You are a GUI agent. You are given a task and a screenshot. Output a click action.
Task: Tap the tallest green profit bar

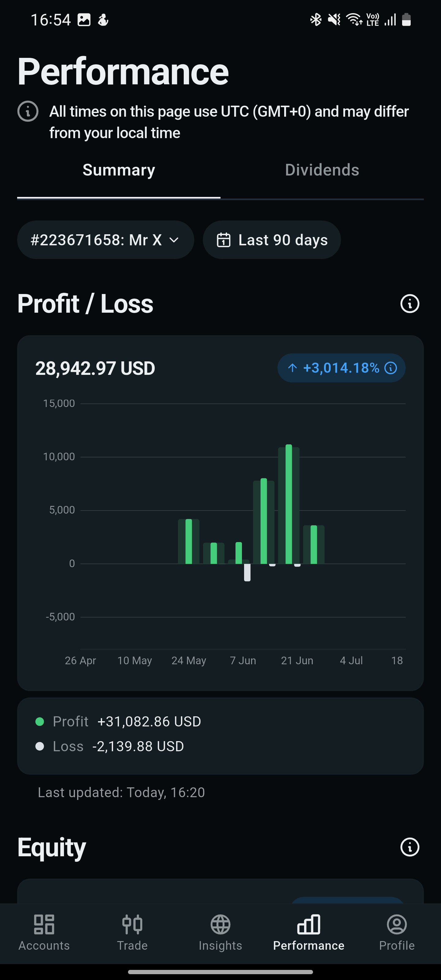point(289,504)
